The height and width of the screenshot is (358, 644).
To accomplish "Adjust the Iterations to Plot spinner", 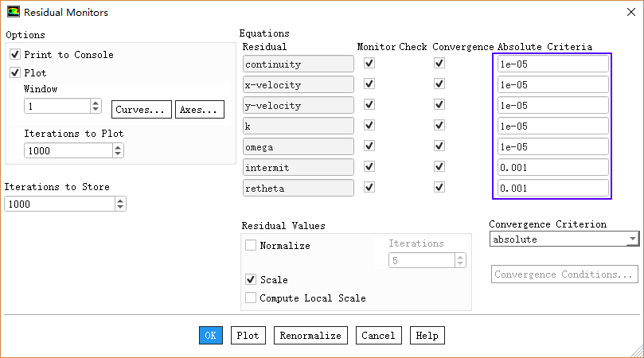I will (x=96, y=150).
